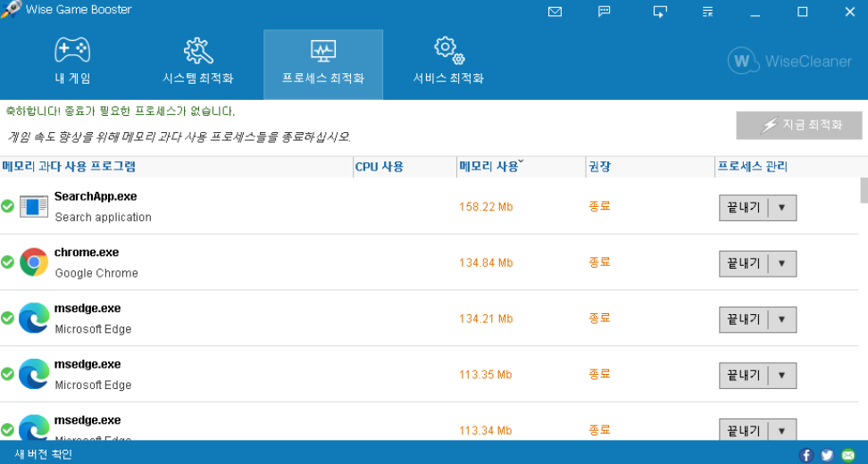Select chrome.exe process name
868x464 pixels.
[x=87, y=253]
